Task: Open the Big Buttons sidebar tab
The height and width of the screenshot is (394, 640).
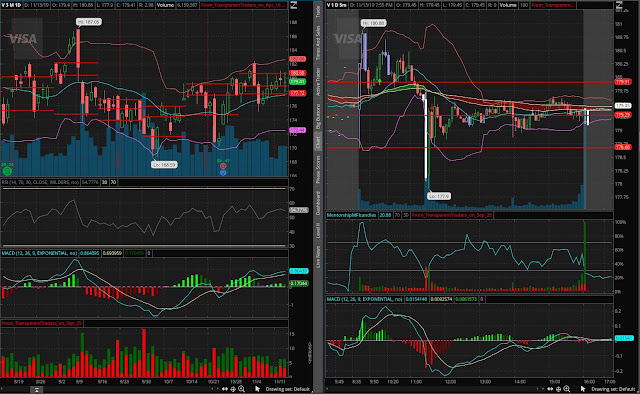Action: click(318, 116)
